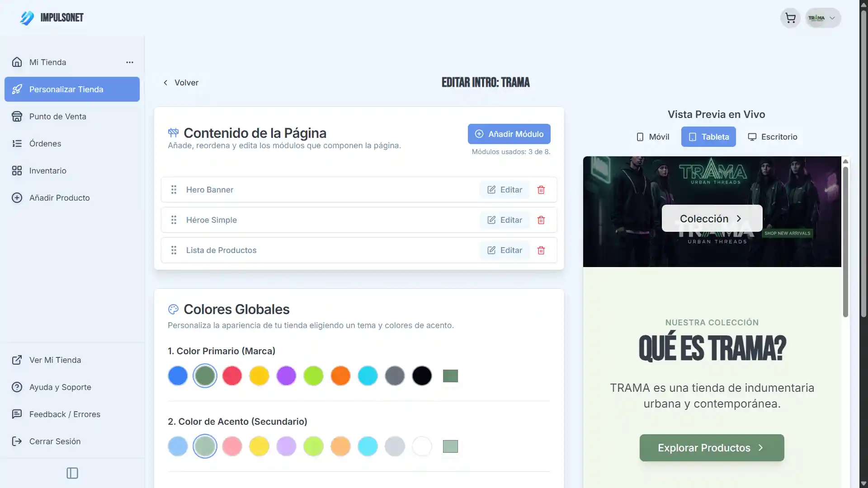The image size is (868, 488).
Task: Select the Punto de Venta sidebar icon
Action: click(17, 116)
